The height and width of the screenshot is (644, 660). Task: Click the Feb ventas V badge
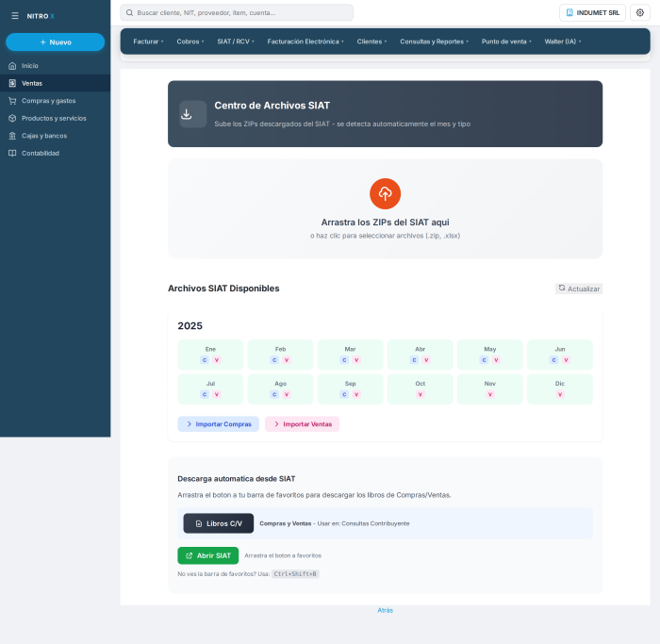(x=287, y=360)
